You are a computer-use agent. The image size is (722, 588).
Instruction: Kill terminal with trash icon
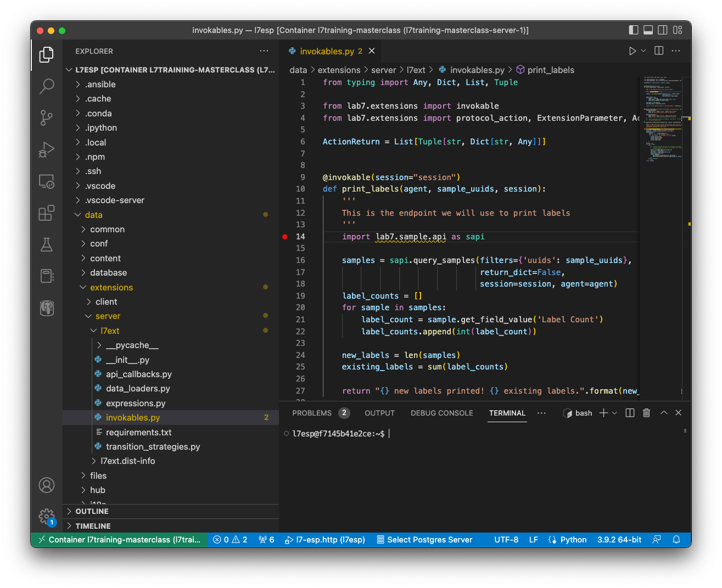[x=646, y=413]
